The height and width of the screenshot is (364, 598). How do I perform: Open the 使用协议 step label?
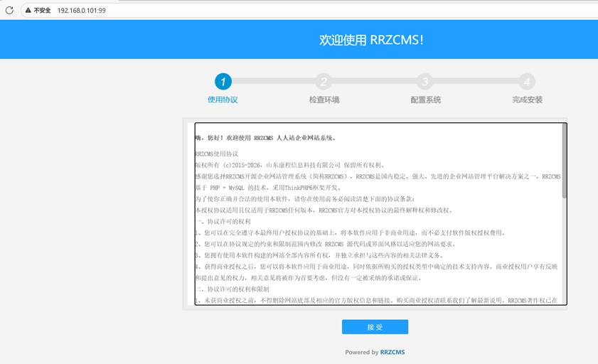(x=223, y=100)
